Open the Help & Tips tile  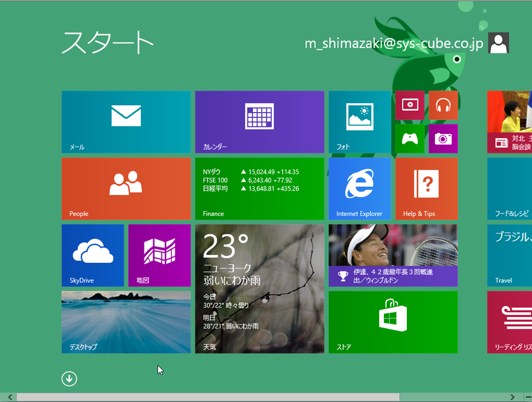(x=426, y=188)
